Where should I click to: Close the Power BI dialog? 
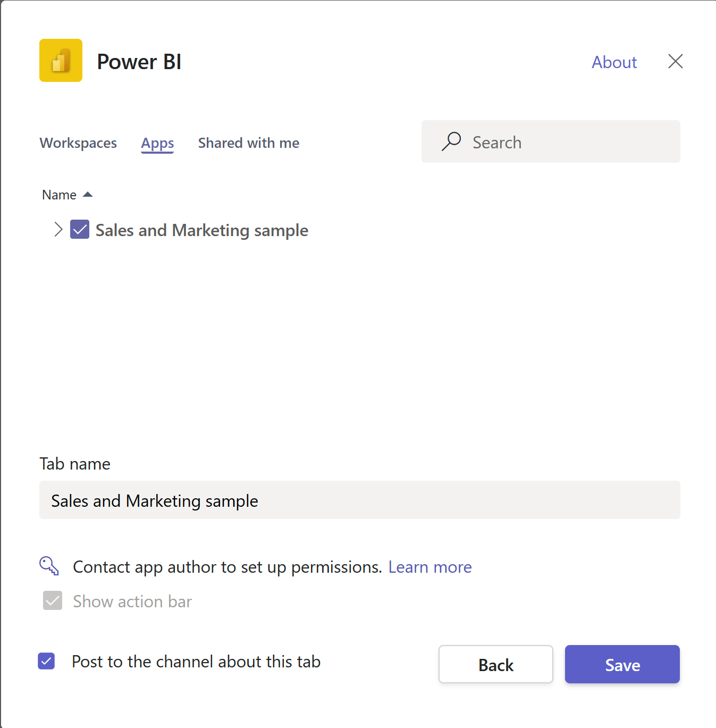675,61
